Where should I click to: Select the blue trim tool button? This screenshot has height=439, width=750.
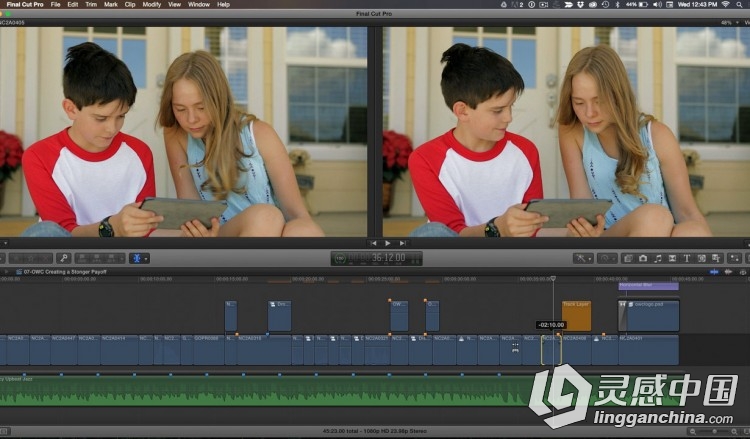coord(136,258)
